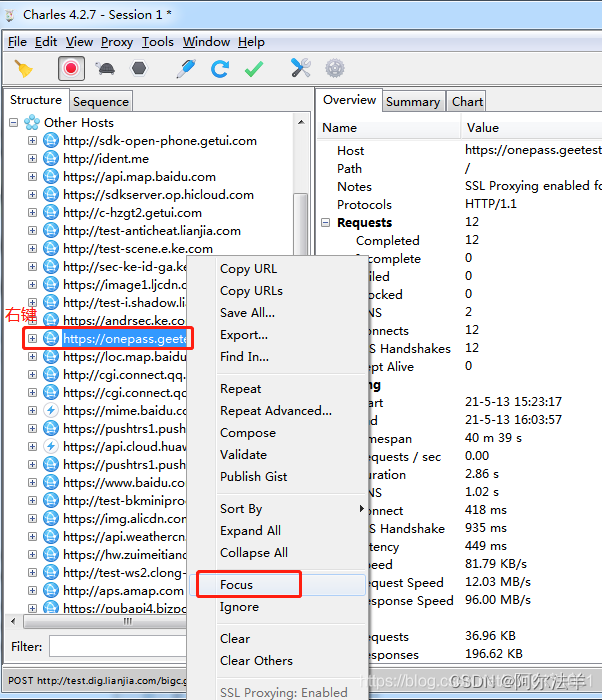Click the horizontal scrollbar left arrow
Viewport: 602px width, 700px height.
13,621
